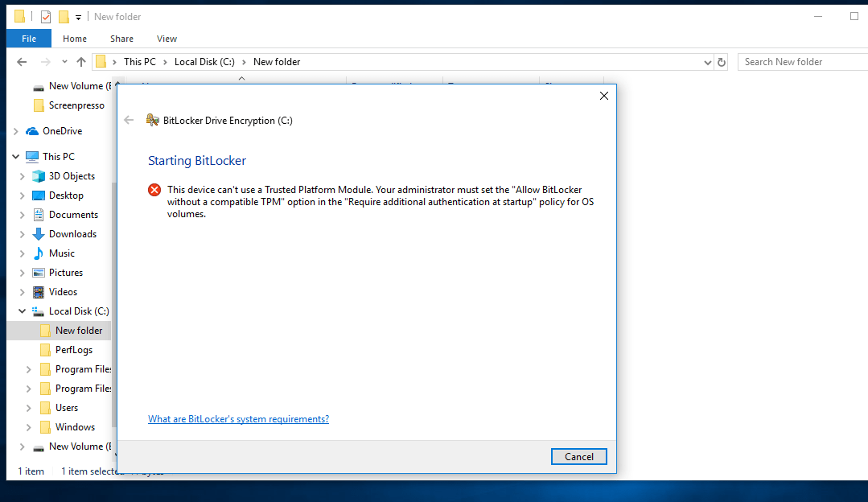Image resolution: width=868 pixels, height=502 pixels.
Task: Select the Pictures icon in the navigation pane
Action: 37,272
